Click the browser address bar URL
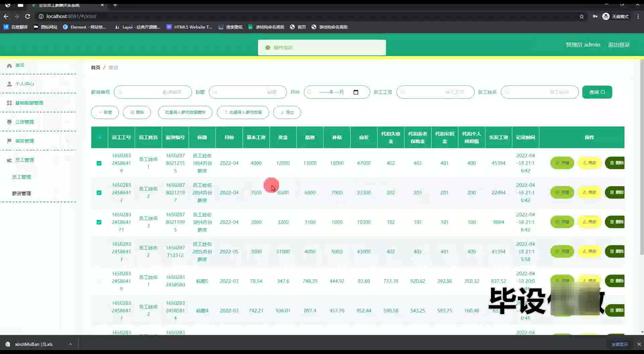 71,16
